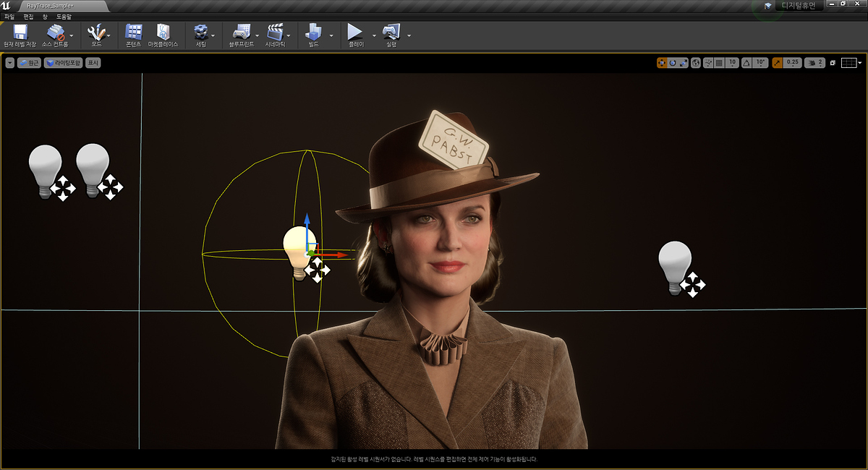Viewport: 868px width, 470px height.
Task: Toggle surface snapping icon
Action: point(708,63)
